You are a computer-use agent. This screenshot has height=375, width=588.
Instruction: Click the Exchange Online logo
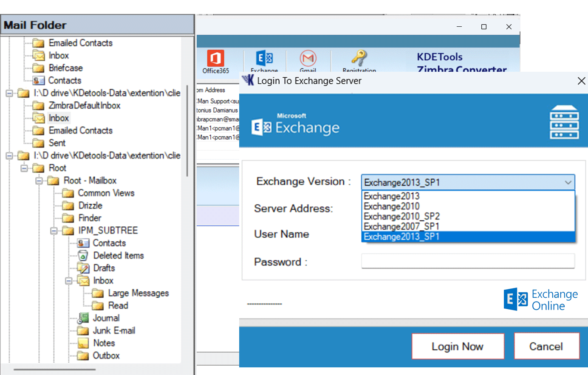click(x=540, y=300)
